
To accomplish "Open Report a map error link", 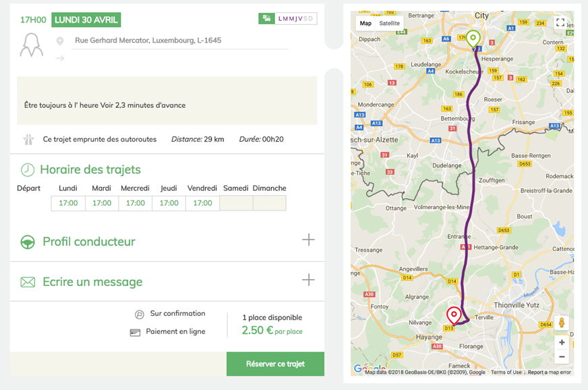I will click(549, 372).
